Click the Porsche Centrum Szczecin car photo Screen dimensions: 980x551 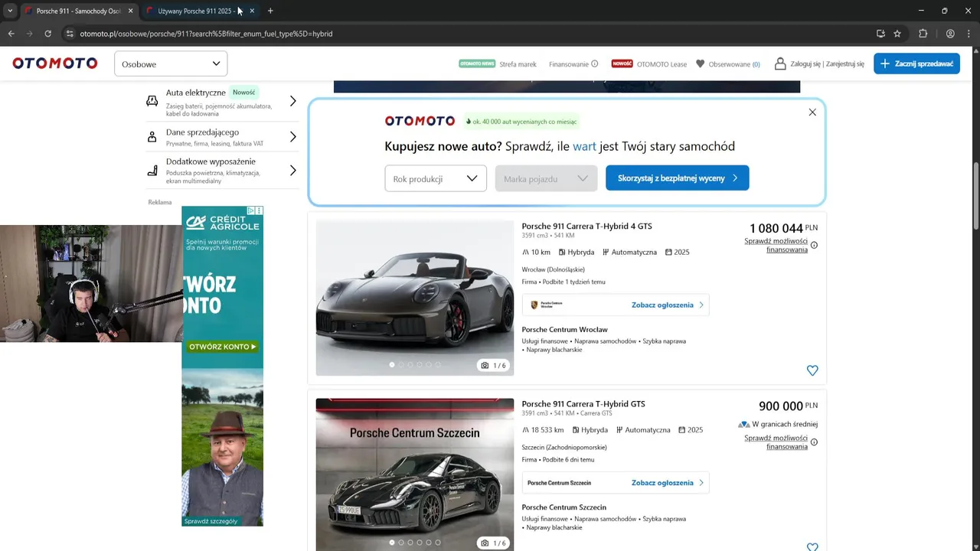pos(415,474)
